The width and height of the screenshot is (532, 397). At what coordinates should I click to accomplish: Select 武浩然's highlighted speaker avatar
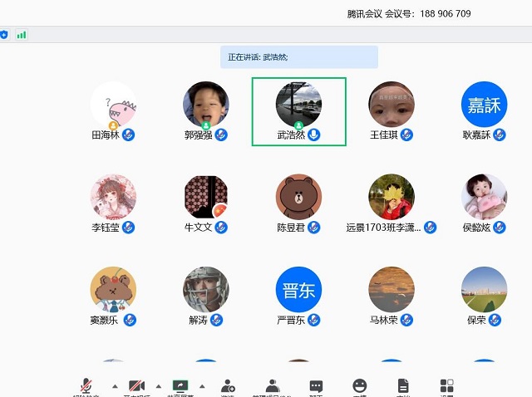click(298, 105)
